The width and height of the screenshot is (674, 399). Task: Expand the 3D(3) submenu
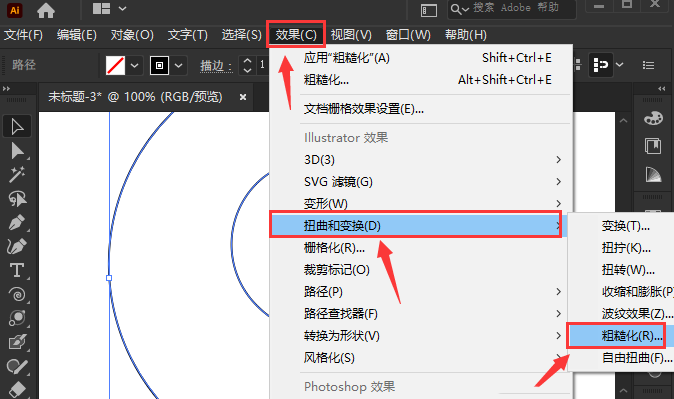click(421, 160)
